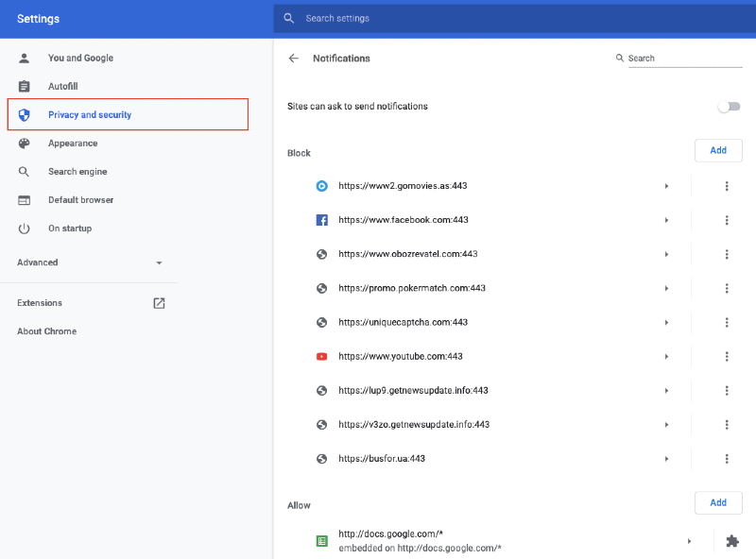The image size is (756, 559).
Task: Go to Search engine settings
Action: [77, 172]
